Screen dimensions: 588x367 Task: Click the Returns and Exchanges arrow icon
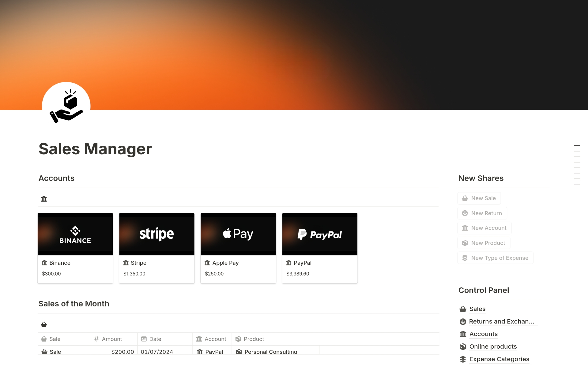pyautogui.click(x=463, y=322)
